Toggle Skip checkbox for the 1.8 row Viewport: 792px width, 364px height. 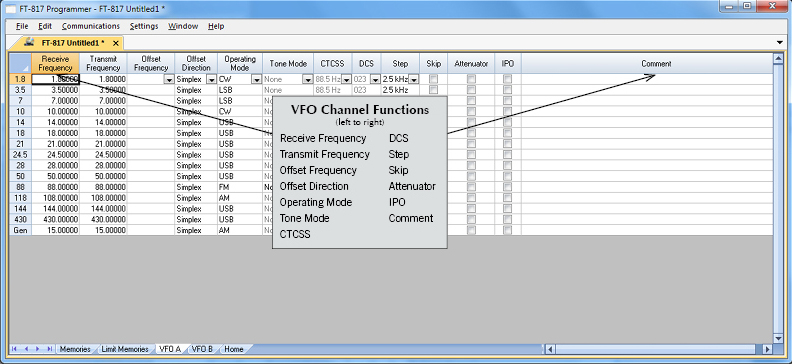click(x=433, y=79)
